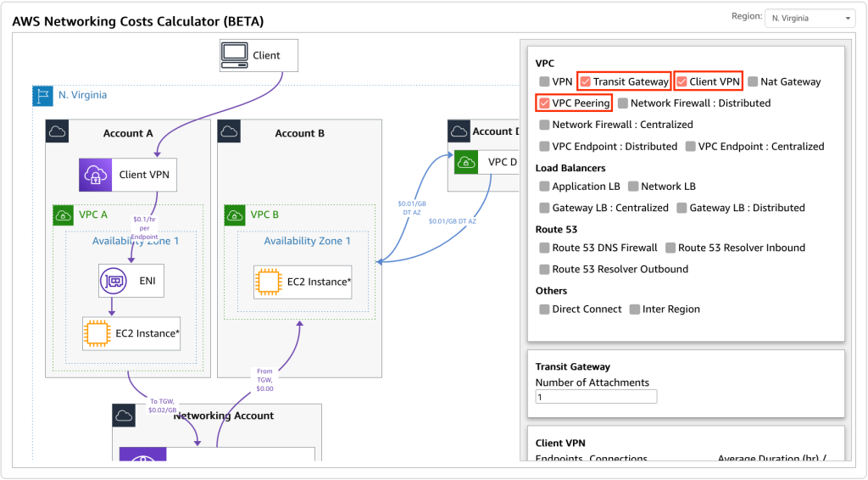Uncheck the Client VPN checkbox

pos(682,81)
